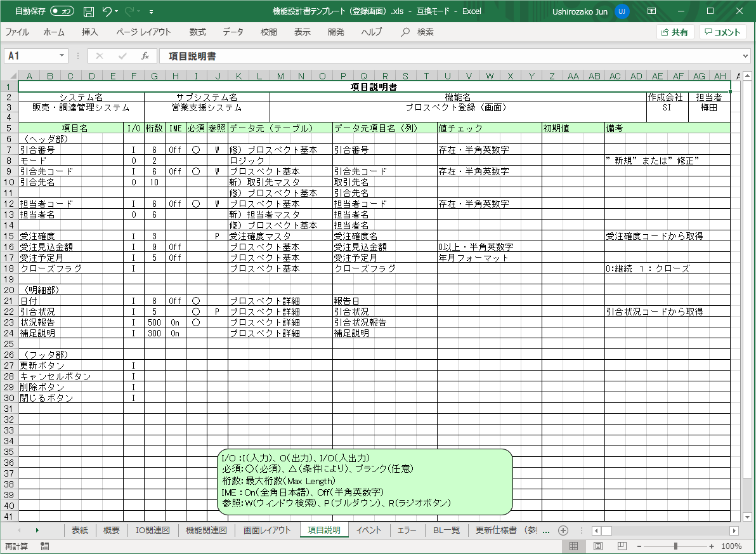Viewport: 756px width, 554px height.
Task: Switch to Normal view via status bar icon
Action: [572, 545]
